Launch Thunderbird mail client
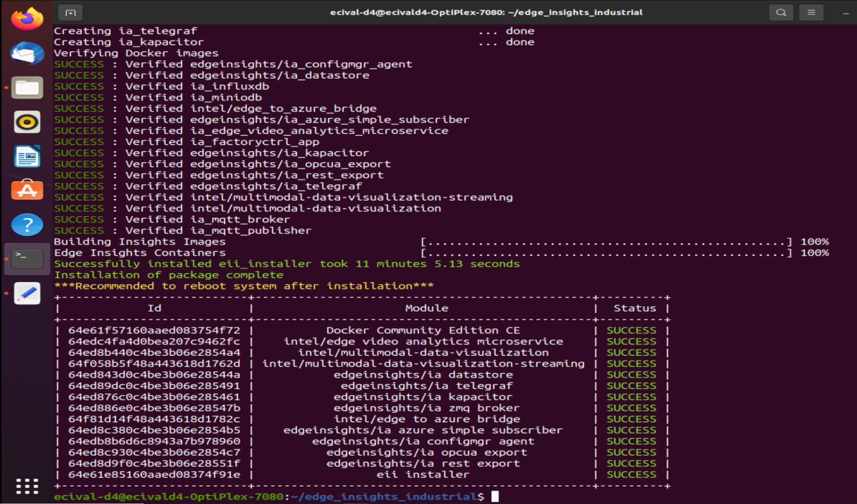Screen dimensions: 857x504 point(26,53)
